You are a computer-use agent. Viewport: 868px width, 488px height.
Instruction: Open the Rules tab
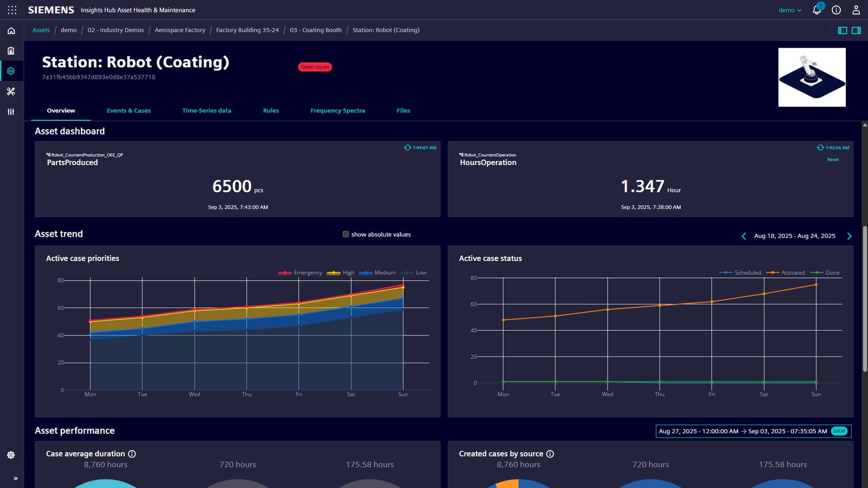pyautogui.click(x=271, y=111)
